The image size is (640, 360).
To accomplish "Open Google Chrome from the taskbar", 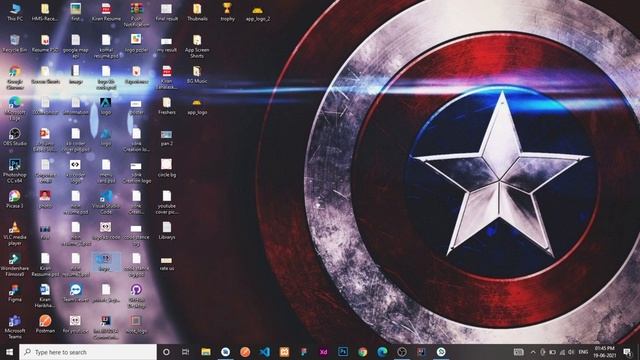I will tap(362, 352).
